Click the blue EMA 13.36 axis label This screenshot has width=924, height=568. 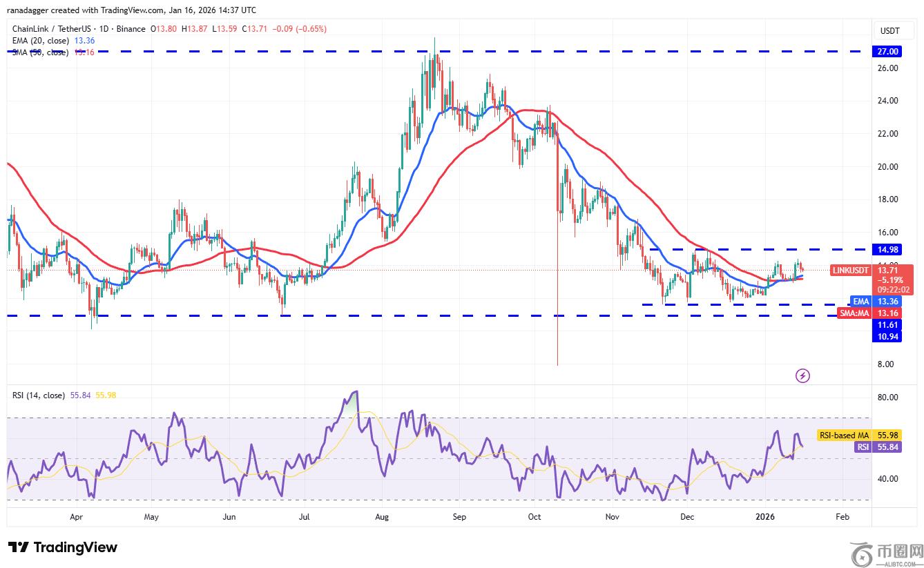876,301
